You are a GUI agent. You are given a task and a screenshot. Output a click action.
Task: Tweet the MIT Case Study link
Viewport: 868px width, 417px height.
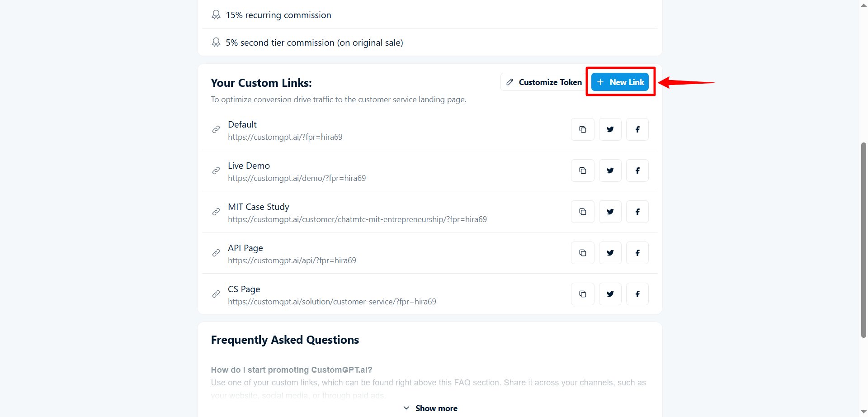pyautogui.click(x=610, y=212)
